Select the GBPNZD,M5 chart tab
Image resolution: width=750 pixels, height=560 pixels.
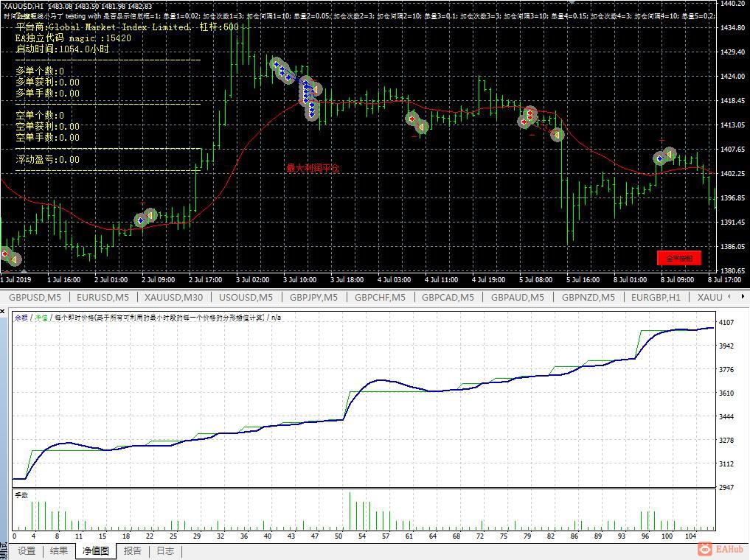tap(588, 297)
